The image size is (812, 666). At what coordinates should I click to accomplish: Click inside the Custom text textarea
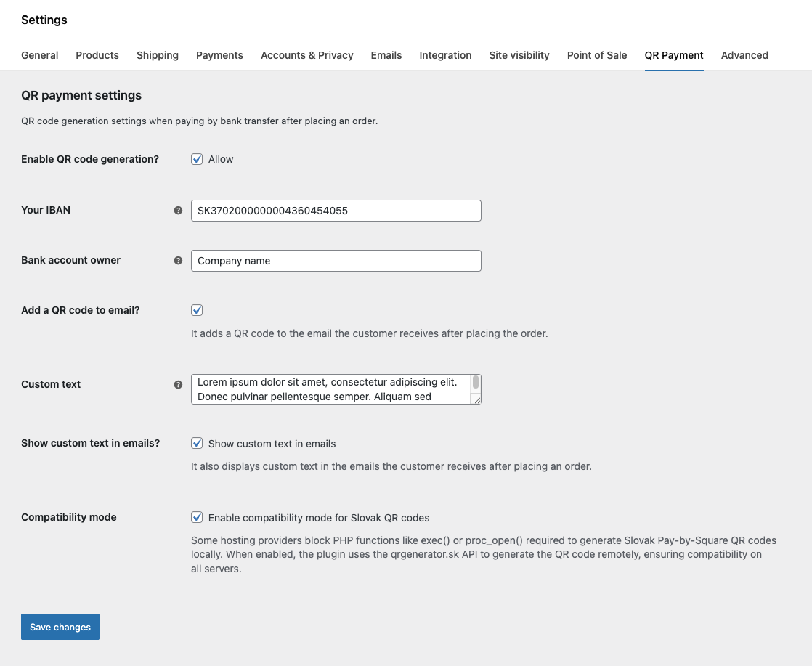coord(330,389)
